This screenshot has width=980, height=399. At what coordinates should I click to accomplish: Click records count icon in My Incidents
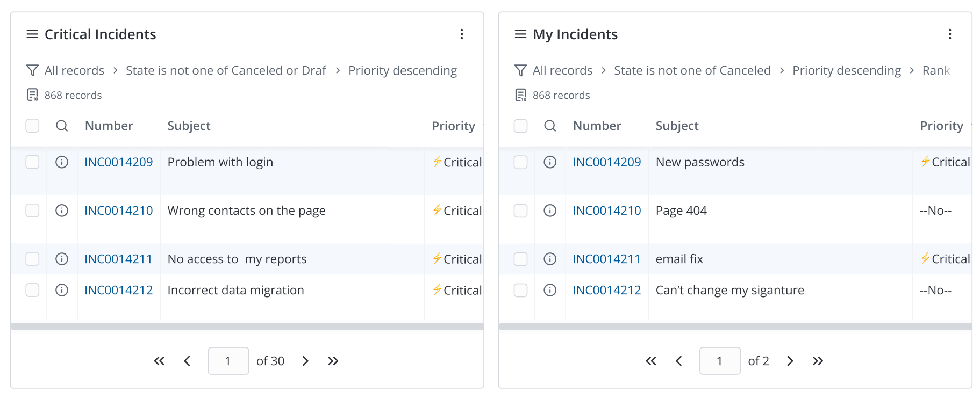(x=520, y=95)
